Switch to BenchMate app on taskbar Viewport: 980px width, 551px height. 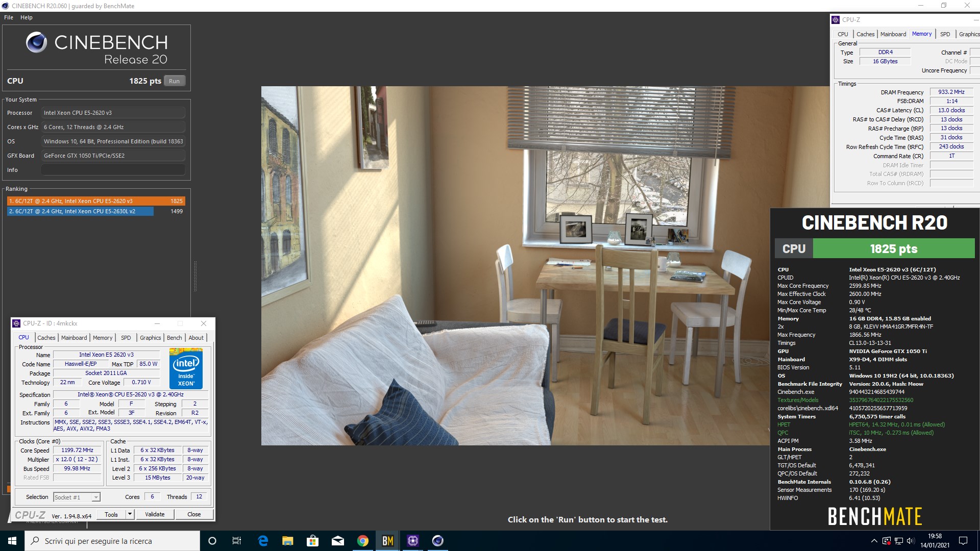[388, 541]
